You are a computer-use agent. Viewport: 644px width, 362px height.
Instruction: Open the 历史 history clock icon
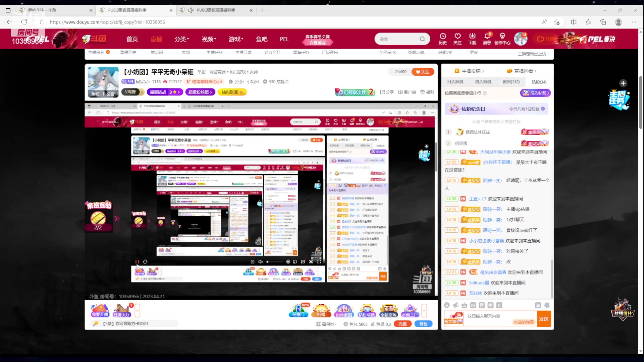[x=443, y=39]
